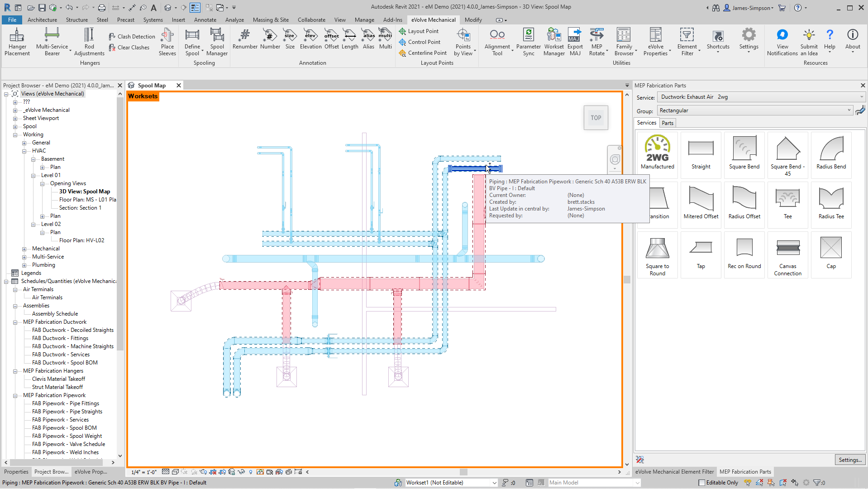Select the Multi annotation tool
The image size is (868, 489).
point(386,39)
